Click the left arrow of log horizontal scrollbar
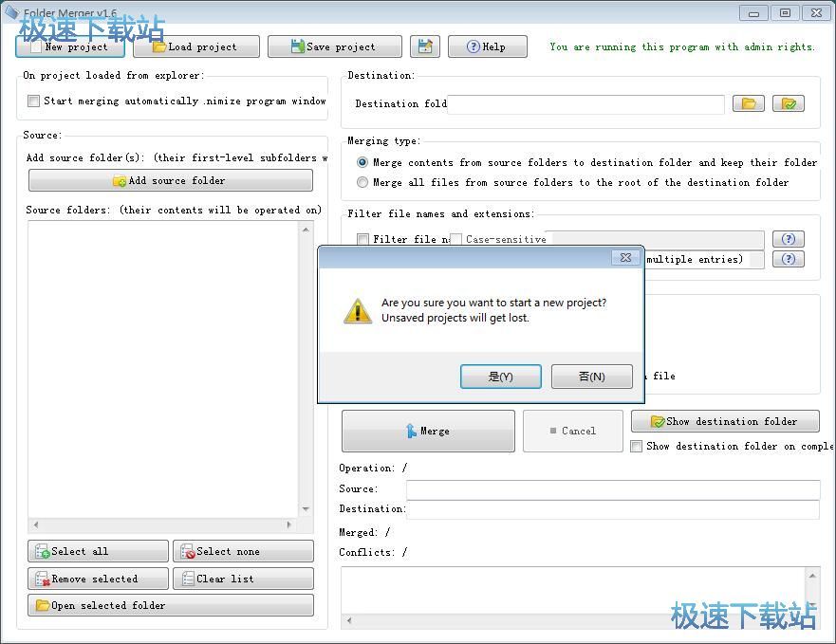 (x=349, y=620)
